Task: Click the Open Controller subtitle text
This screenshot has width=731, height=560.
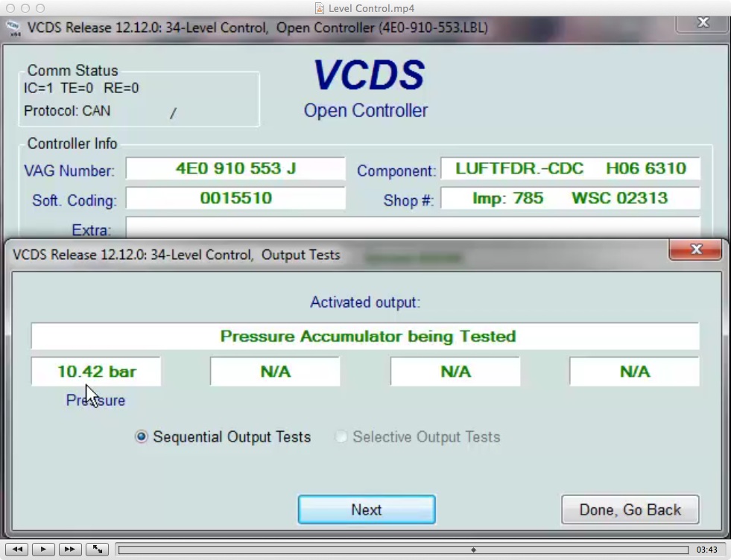Action: click(366, 111)
